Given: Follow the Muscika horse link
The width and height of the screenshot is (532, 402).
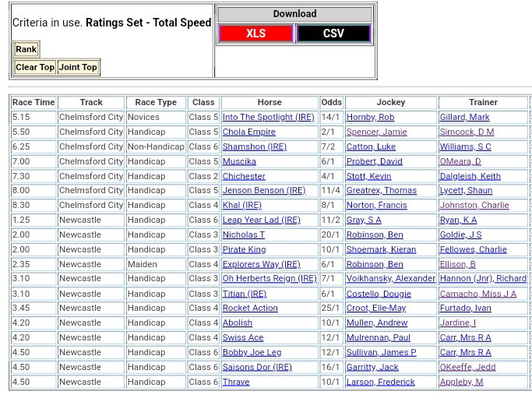Looking at the screenshot, I should (x=239, y=161).
